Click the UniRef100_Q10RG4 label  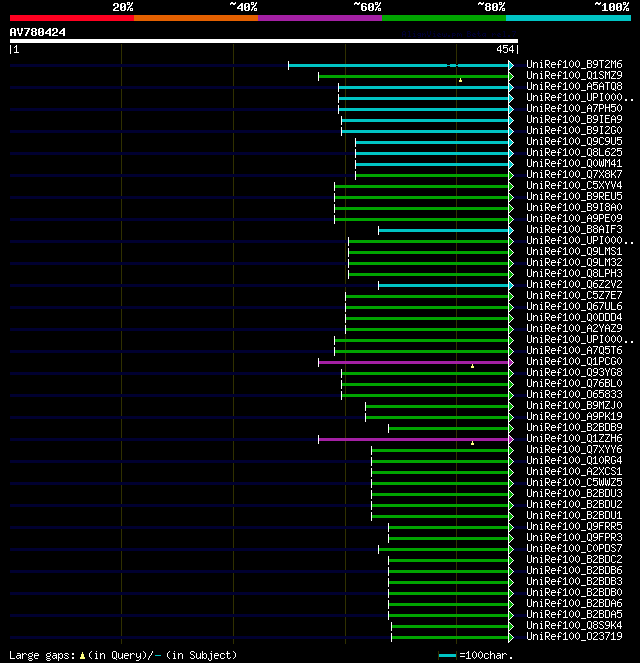tap(574, 460)
